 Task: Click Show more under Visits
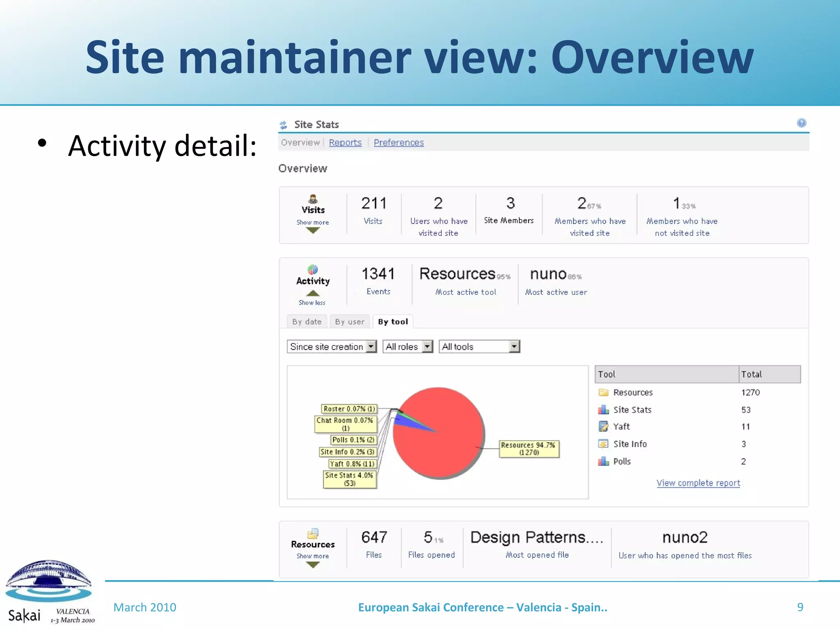point(313,222)
